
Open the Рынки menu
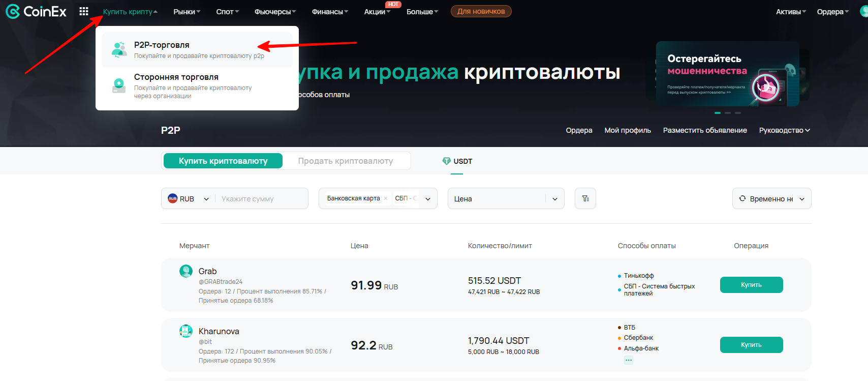pyautogui.click(x=187, y=12)
